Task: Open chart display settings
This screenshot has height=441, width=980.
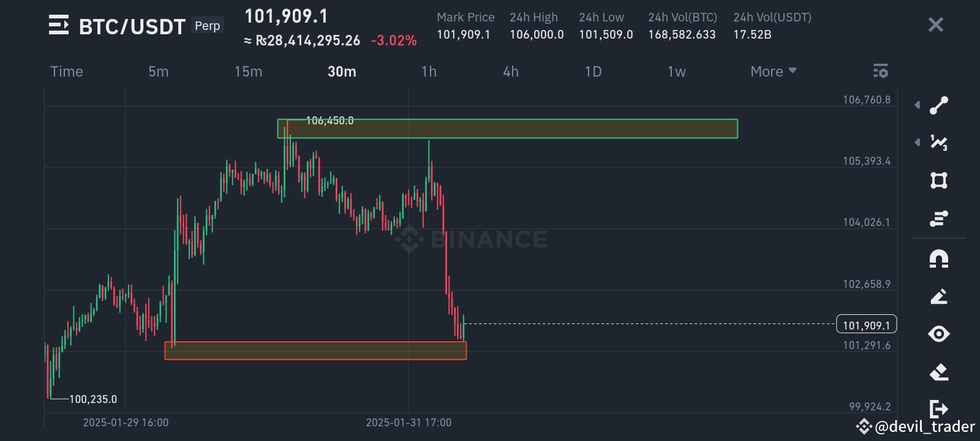Action: 880,71
